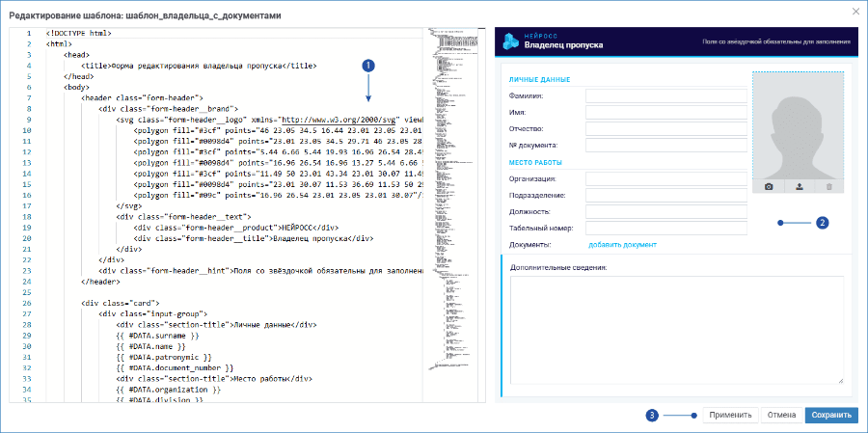Click the Применить button
Image resolution: width=868 pixels, height=433 pixels.
click(730, 415)
